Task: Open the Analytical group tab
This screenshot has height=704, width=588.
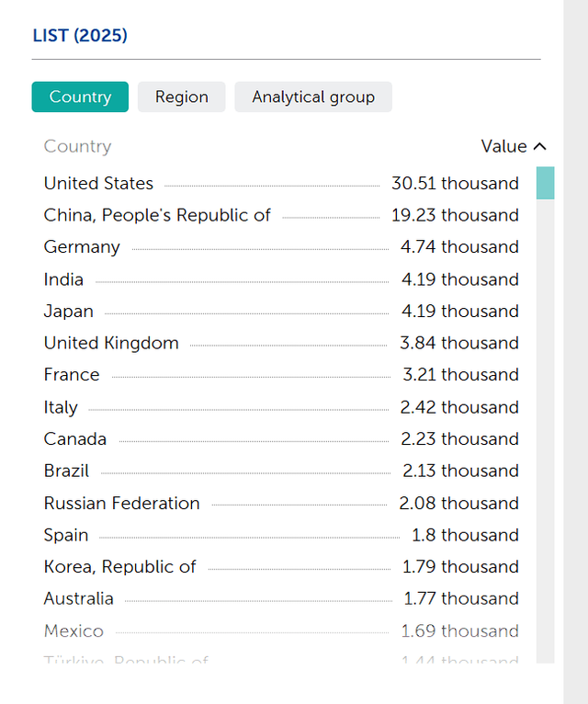Action: [312, 97]
